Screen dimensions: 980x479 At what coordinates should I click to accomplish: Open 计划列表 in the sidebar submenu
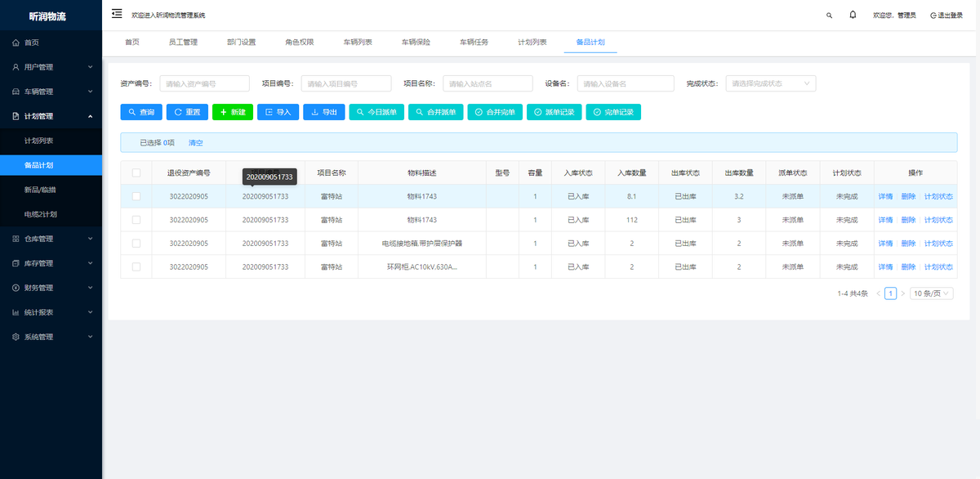(x=51, y=141)
